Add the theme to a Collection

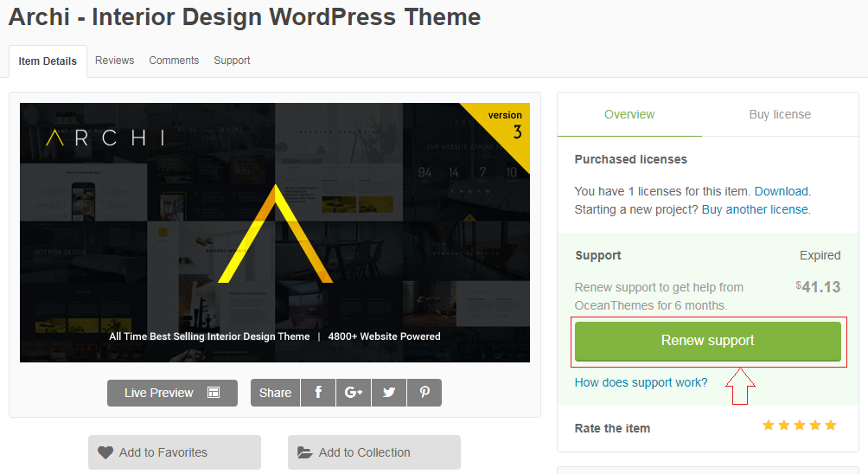coord(374,452)
